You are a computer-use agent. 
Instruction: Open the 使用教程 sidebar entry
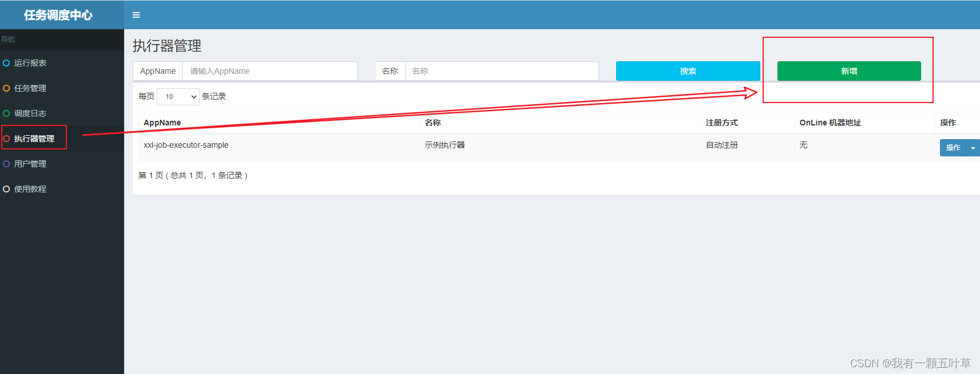pyautogui.click(x=62, y=189)
